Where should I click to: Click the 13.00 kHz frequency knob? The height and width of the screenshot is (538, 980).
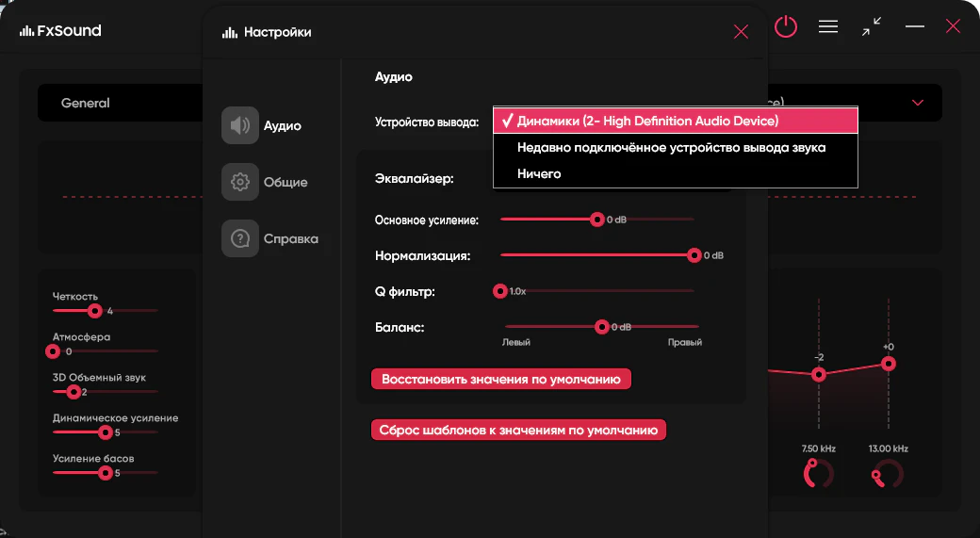(887, 475)
